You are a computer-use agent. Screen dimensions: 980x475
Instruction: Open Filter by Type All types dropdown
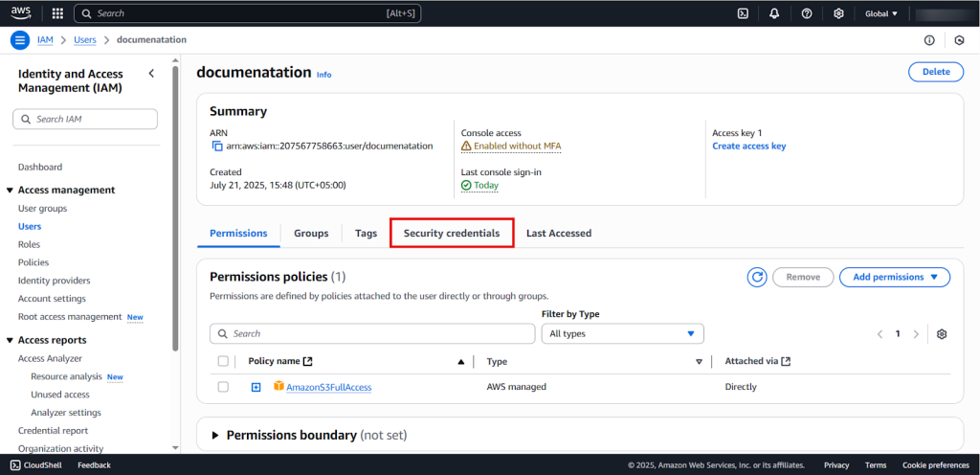click(x=622, y=334)
